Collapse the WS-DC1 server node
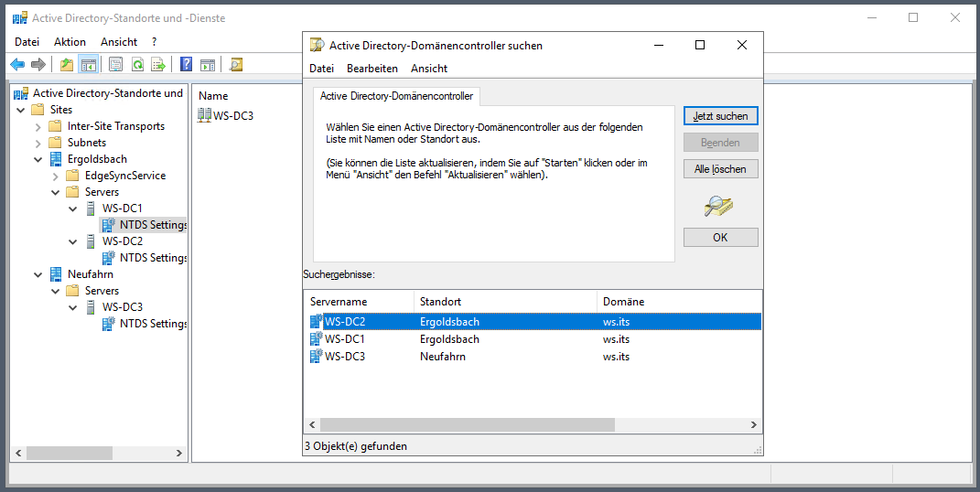 pyautogui.click(x=73, y=209)
